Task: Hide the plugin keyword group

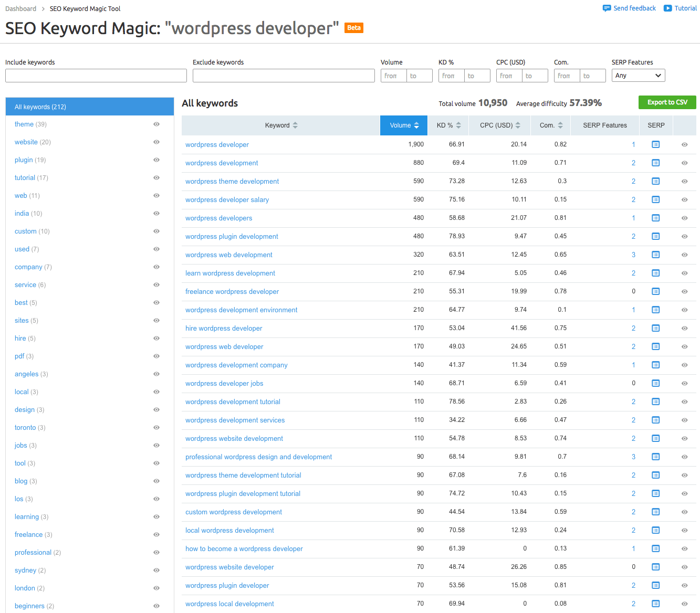Action: (156, 160)
